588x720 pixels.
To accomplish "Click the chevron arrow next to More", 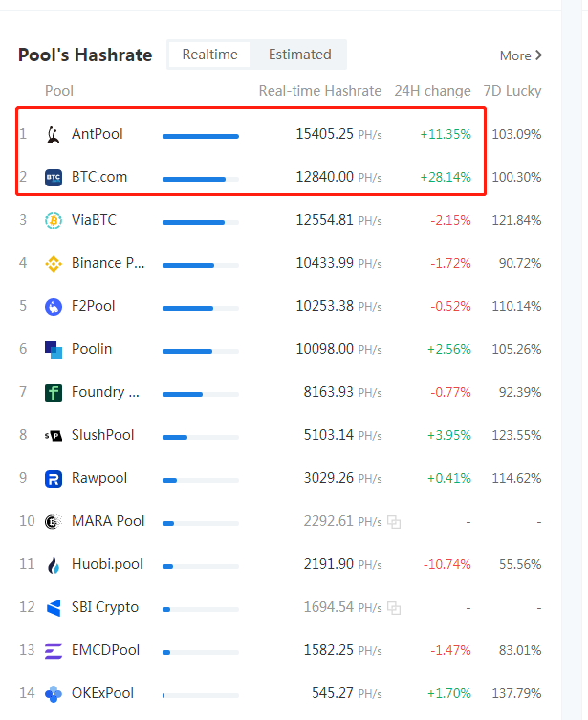I will click(x=539, y=55).
